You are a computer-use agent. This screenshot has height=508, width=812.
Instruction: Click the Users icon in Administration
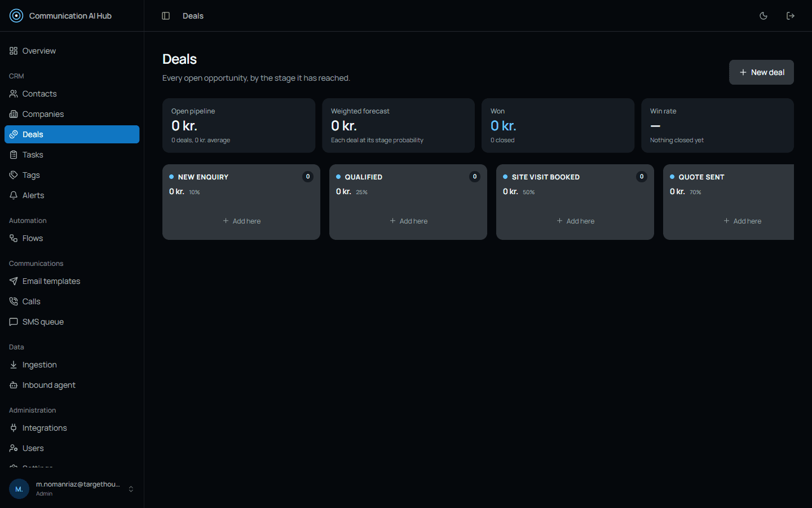(x=14, y=448)
